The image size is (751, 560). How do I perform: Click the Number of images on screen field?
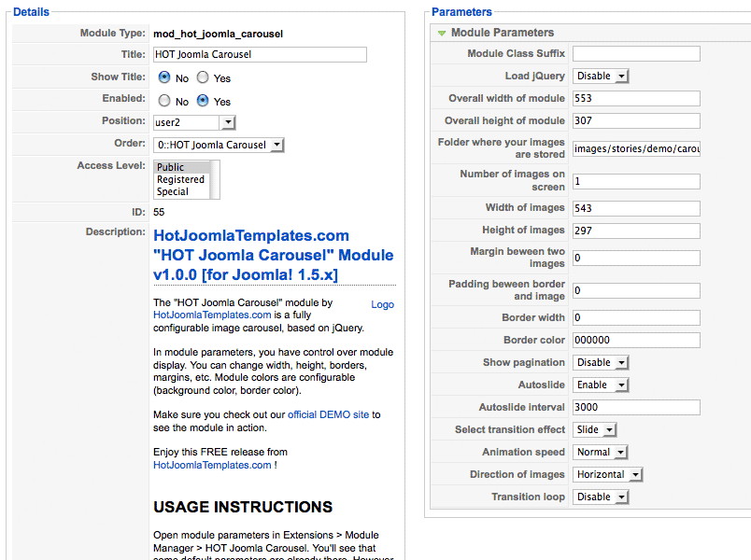point(636,181)
